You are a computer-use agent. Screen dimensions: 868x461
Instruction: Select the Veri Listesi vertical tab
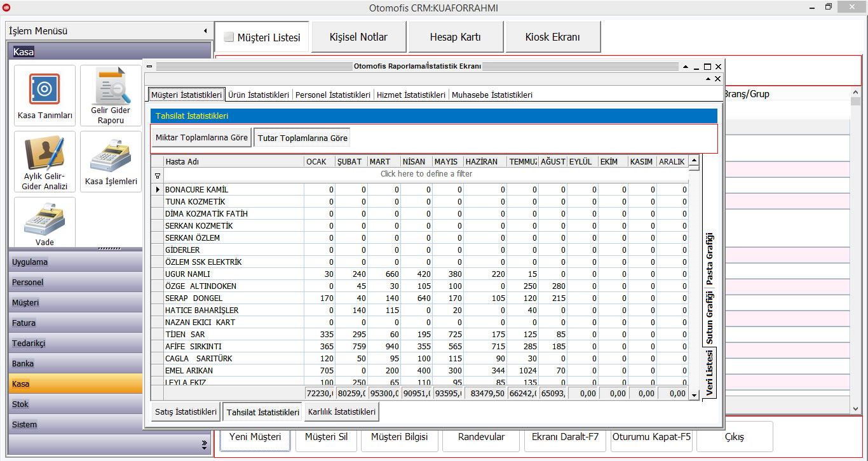click(x=710, y=373)
